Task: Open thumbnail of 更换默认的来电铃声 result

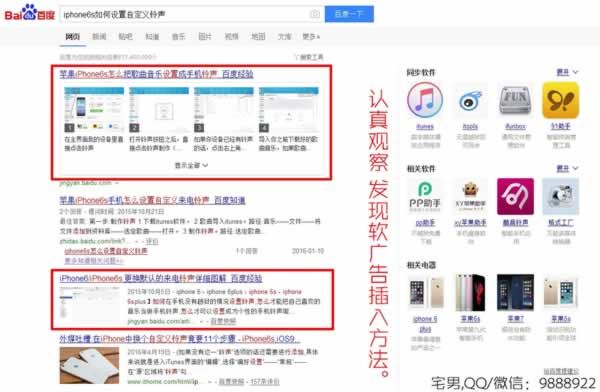Action: point(90,305)
